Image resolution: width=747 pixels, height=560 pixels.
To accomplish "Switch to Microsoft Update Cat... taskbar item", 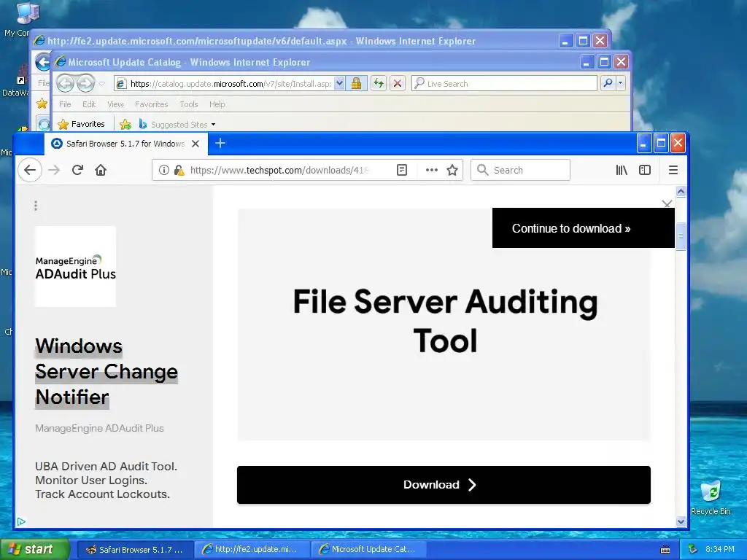I will (368, 550).
